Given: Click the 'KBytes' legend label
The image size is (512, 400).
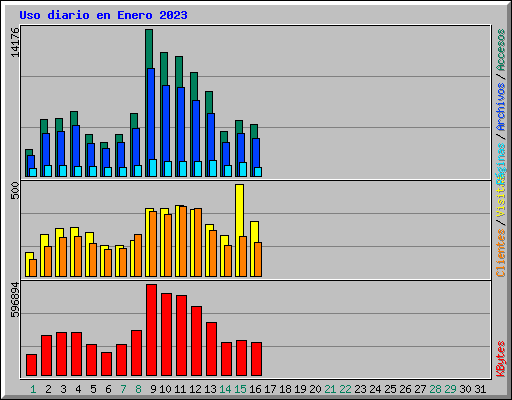Looking at the screenshot, I should point(501,359).
